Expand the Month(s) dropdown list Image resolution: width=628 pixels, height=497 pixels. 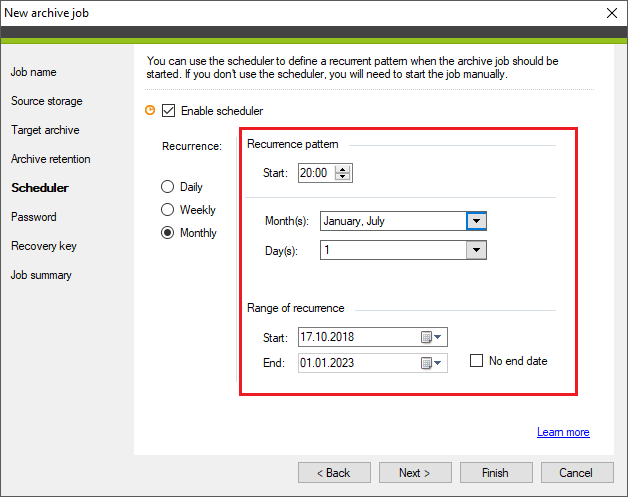pyautogui.click(x=476, y=221)
